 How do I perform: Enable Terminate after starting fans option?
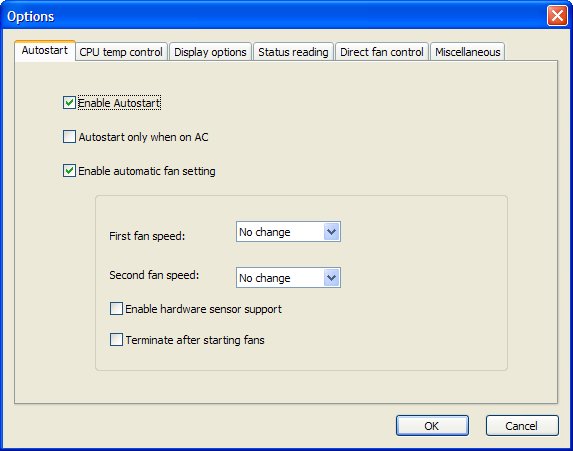click(x=116, y=340)
